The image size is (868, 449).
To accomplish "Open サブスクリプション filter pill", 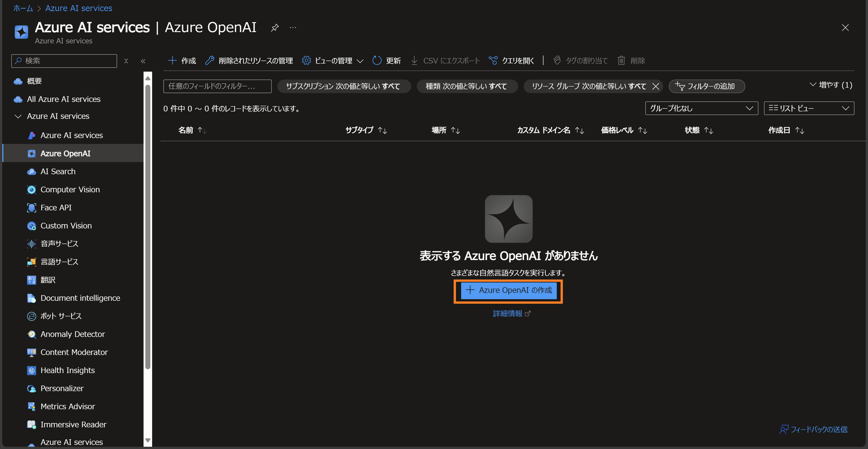I will pos(344,86).
